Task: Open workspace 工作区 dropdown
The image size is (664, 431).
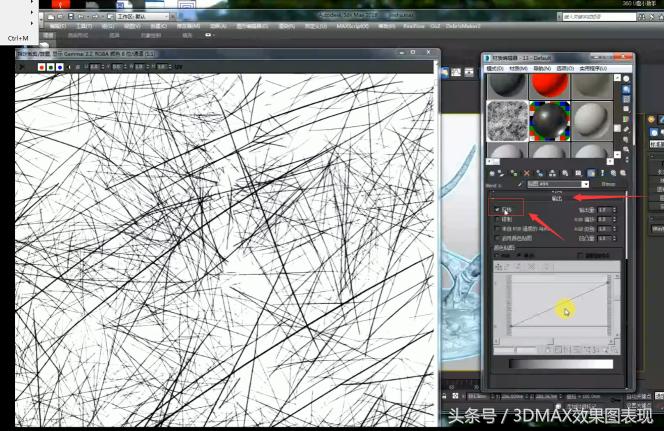Action: pyautogui.click(x=142, y=17)
